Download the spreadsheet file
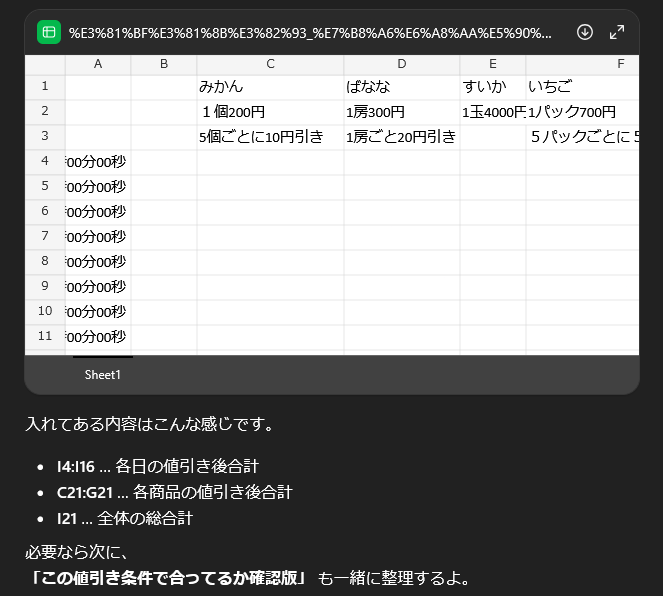The width and height of the screenshot is (663, 596). tap(586, 32)
